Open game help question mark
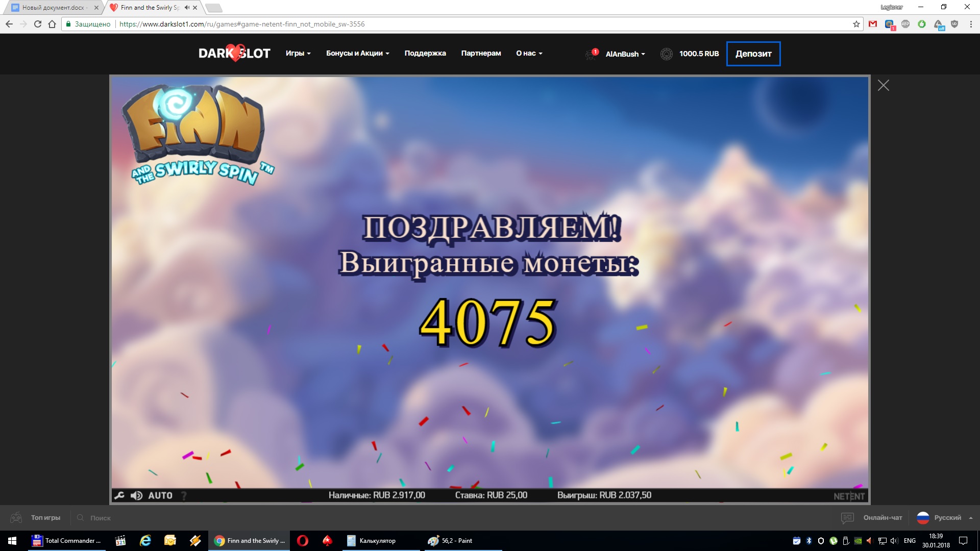The width and height of the screenshot is (980, 551). (x=184, y=495)
